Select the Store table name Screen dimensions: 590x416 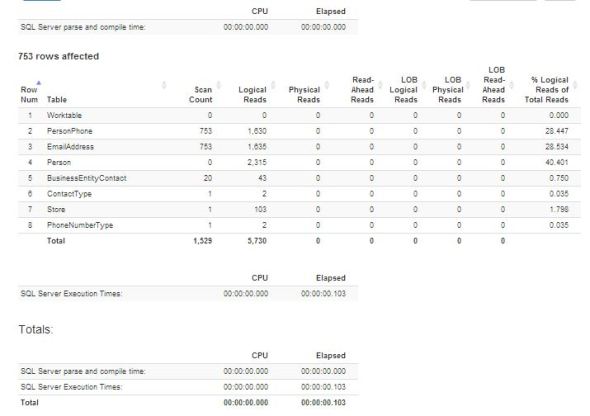(56, 210)
